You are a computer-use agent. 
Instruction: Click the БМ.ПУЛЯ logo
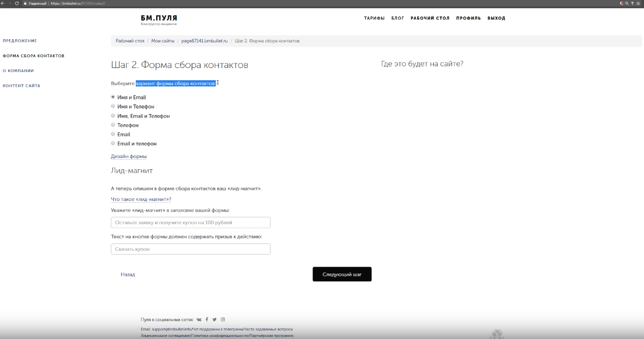pos(159,18)
